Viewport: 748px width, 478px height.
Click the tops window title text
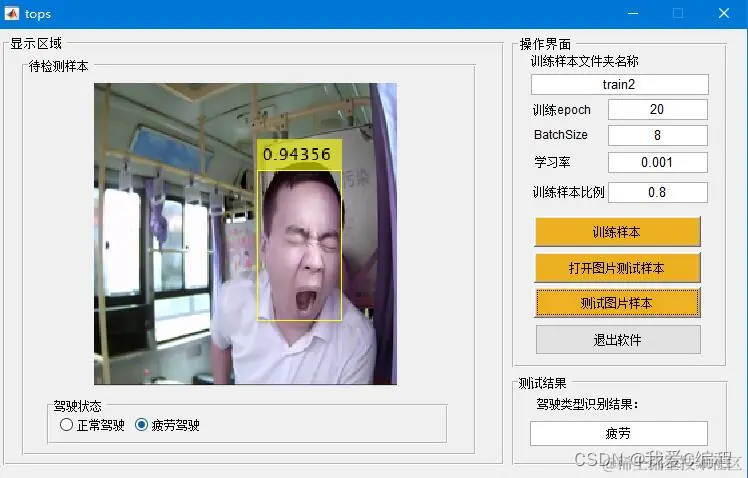coord(38,14)
